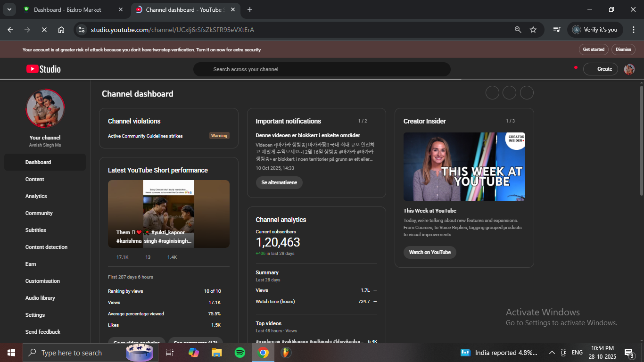
Task: Go to Content in the sidebar
Action: tap(35, 179)
